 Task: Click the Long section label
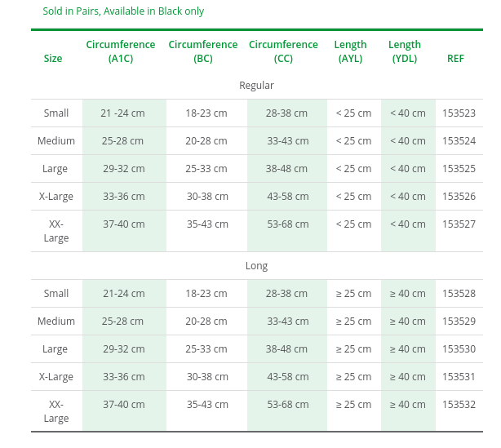click(256, 266)
